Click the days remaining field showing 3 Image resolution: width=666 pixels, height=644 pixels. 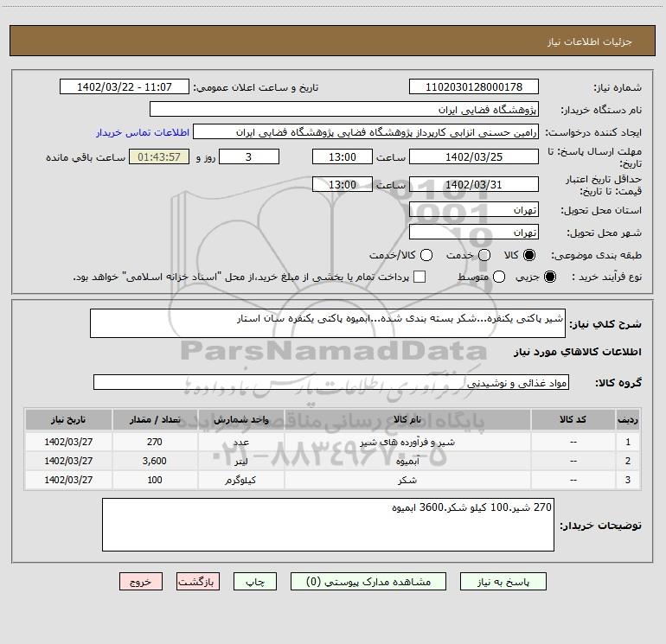tap(249, 156)
